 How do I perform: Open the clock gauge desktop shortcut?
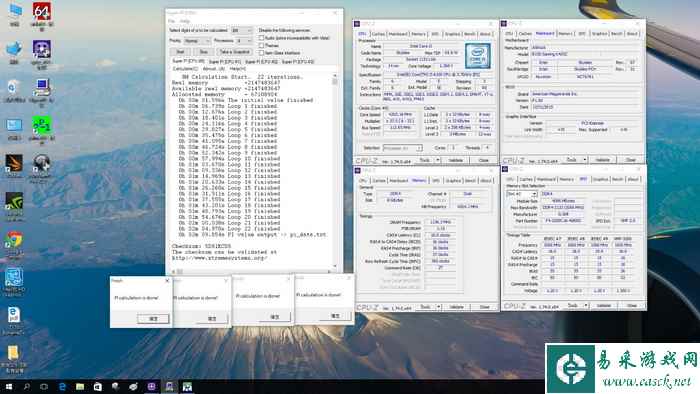[x=42, y=164]
